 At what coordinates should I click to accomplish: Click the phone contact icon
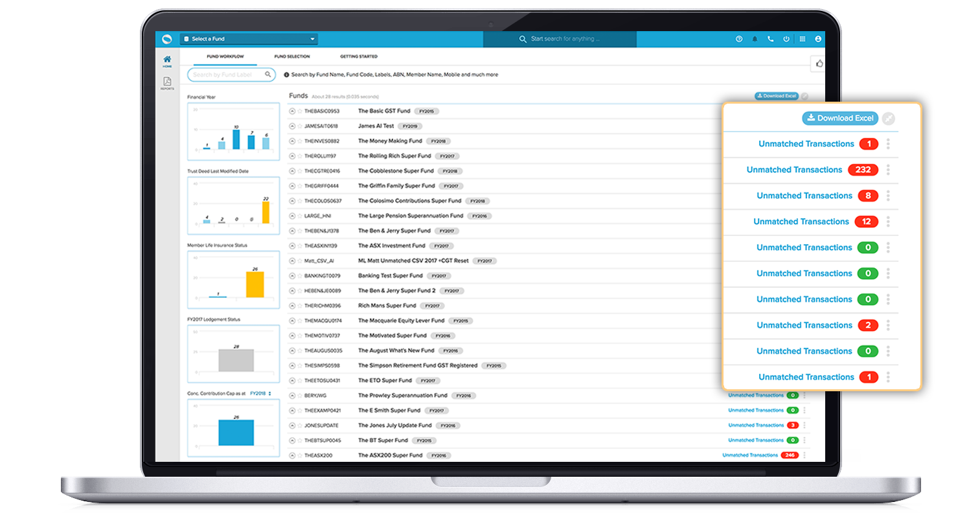[x=770, y=39]
